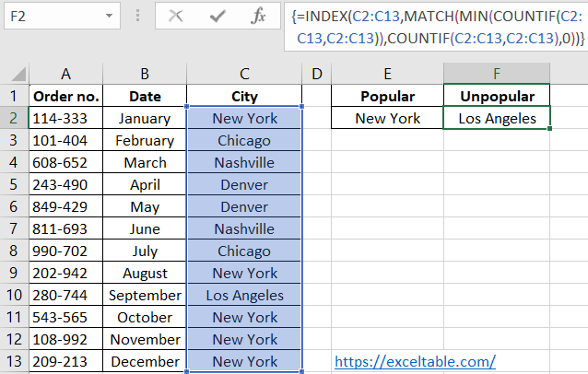Select cell E2 containing New York

tap(387, 118)
